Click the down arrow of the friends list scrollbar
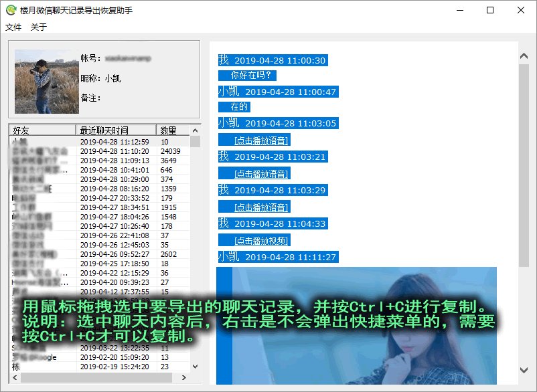Screen dimensions: 537x392 coord(195,367)
